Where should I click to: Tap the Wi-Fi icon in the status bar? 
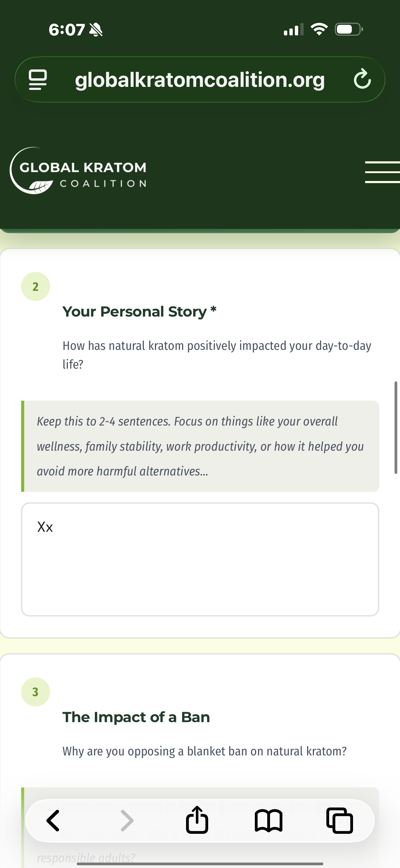[318, 30]
